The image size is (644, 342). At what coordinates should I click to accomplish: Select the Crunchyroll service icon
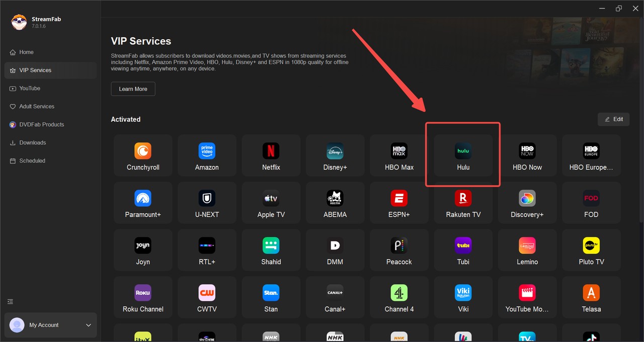[x=143, y=155]
